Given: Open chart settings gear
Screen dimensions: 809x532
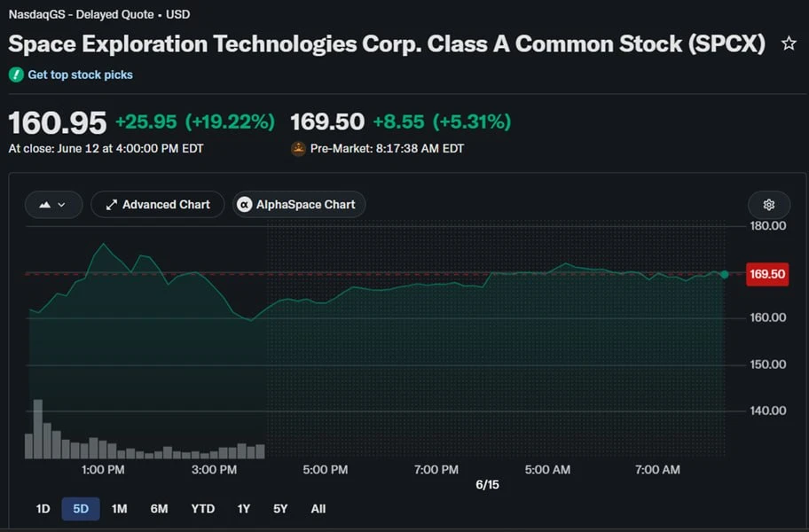Looking at the screenshot, I should click(x=769, y=205).
